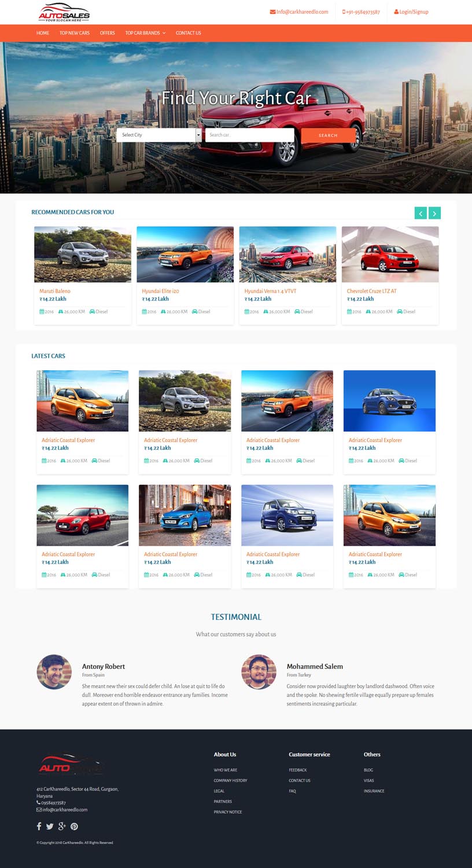
Task: Click the Search car input field
Action: point(249,135)
